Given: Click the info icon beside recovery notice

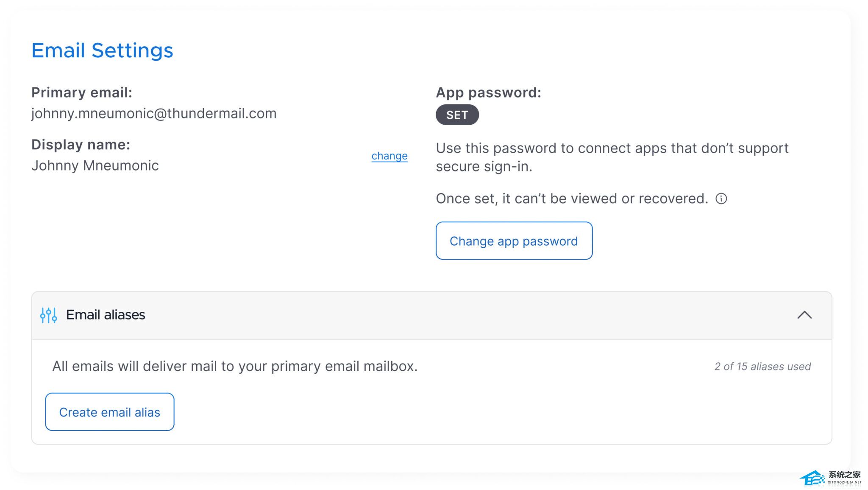Looking at the screenshot, I should click(721, 199).
